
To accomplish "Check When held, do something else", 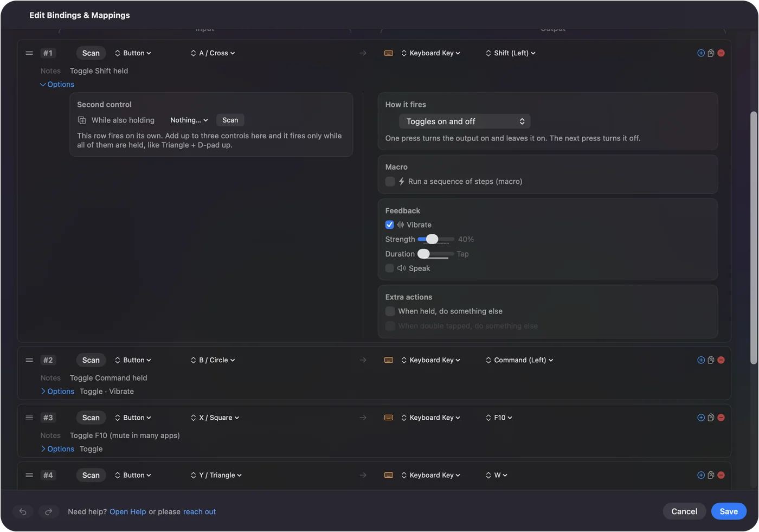I will tap(390, 311).
